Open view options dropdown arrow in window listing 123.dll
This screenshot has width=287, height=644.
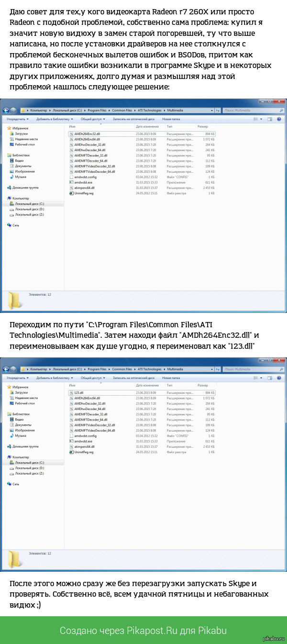(x=262, y=378)
